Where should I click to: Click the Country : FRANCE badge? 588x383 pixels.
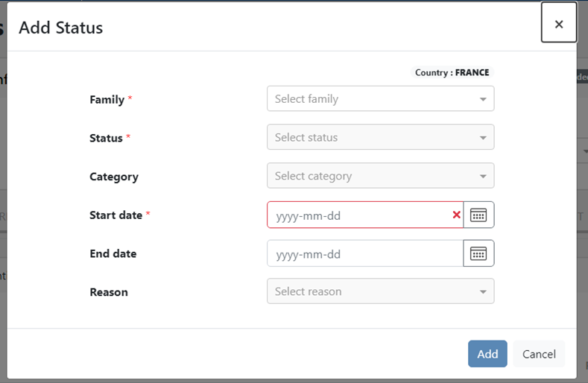452,73
